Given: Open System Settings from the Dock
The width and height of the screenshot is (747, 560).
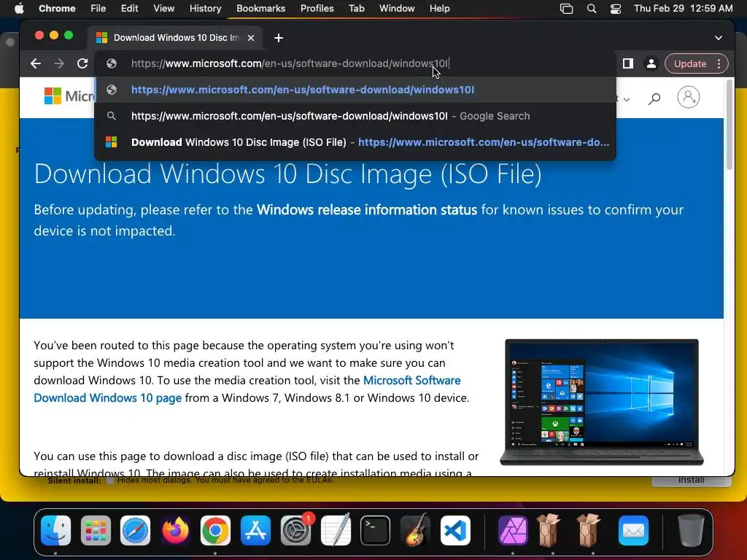Looking at the screenshot, I should pyautogui.click(x=296, y=530).
